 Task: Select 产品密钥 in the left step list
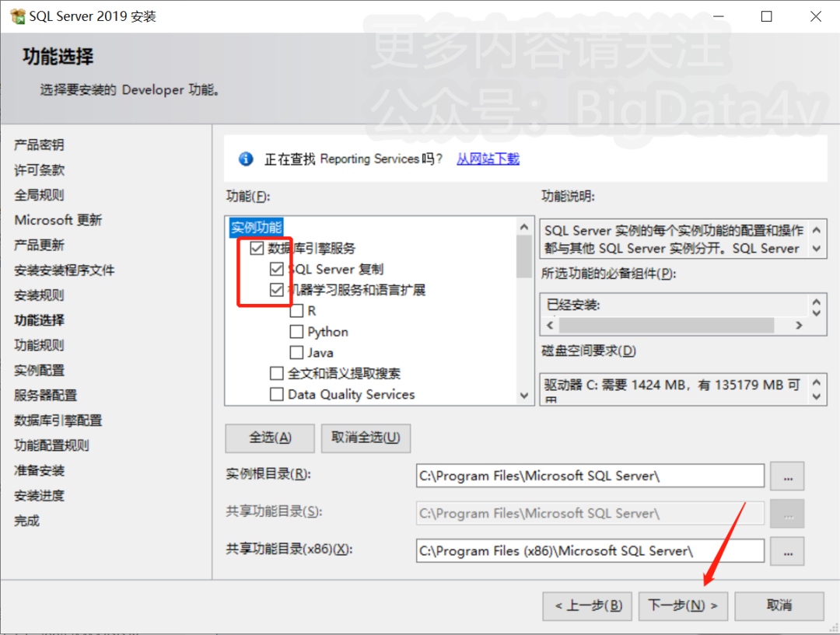click(39, 145)
